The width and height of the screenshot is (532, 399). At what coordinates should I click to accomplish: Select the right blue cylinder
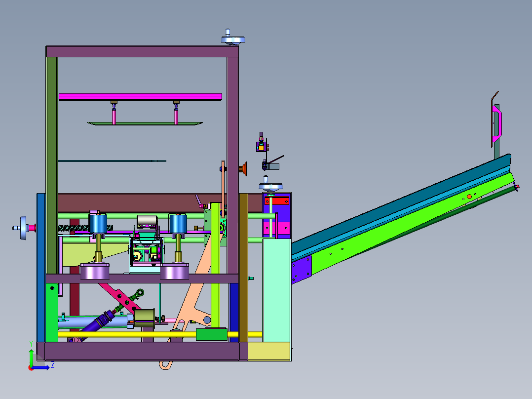178,223
